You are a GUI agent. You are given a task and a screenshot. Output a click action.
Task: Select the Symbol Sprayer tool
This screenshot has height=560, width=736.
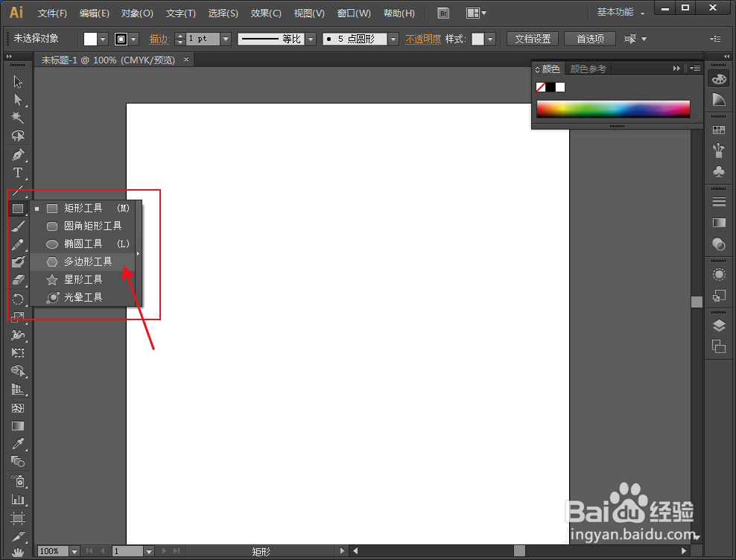pyautogui.click(x=18, y=481)
